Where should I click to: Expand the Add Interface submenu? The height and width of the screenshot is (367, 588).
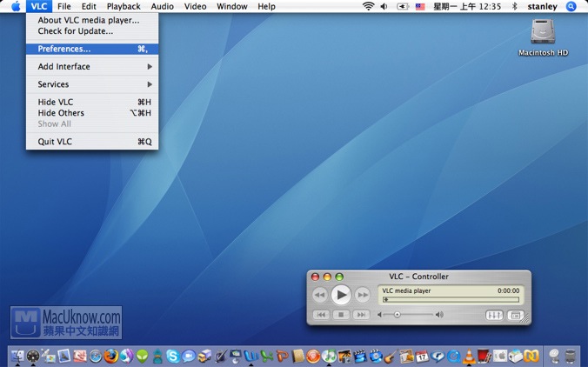coord(92,66)
